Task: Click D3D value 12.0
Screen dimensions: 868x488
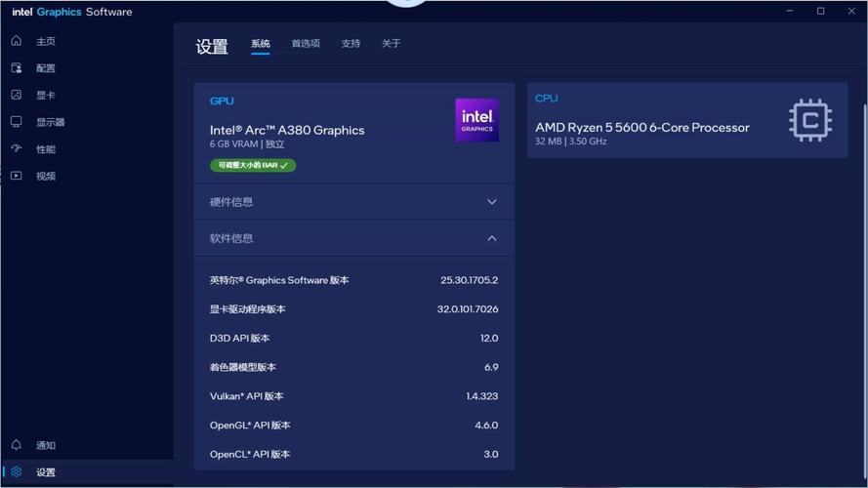Action: (x=489, y=338)
